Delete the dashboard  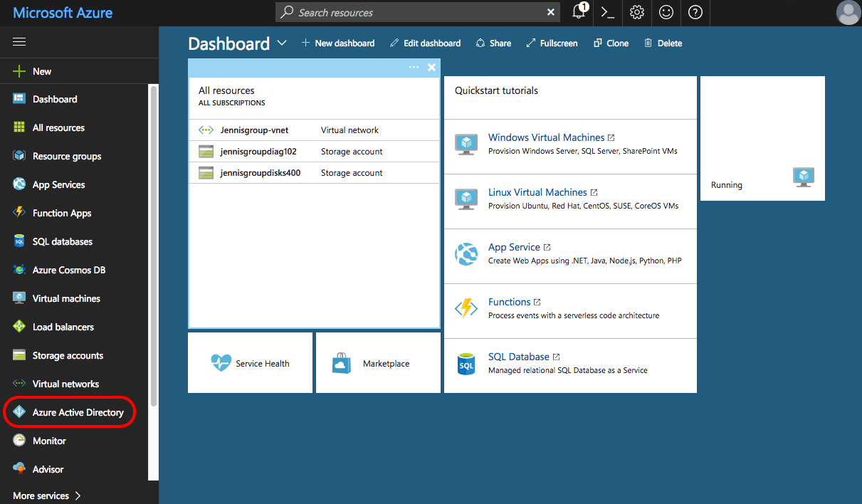663,43
